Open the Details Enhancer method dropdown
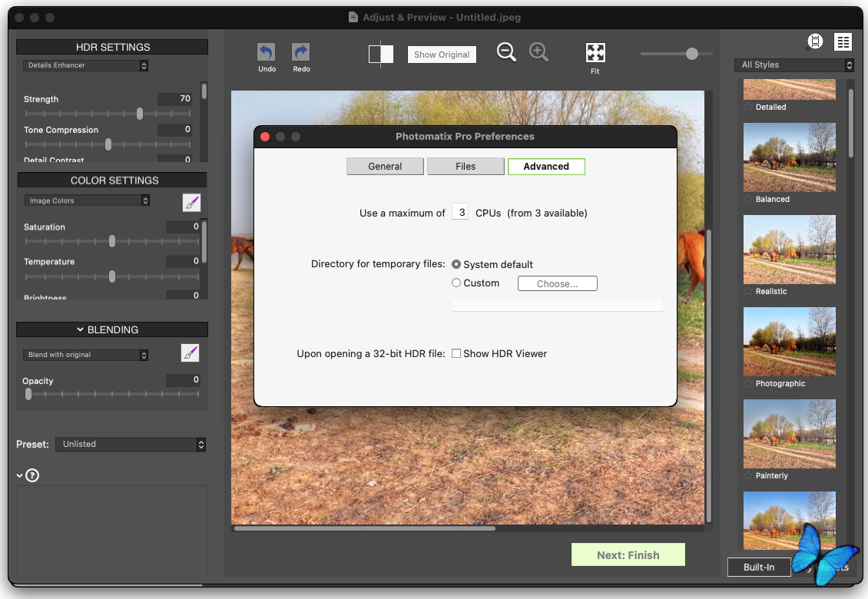The image size is (868, 599). pos(85,65)
